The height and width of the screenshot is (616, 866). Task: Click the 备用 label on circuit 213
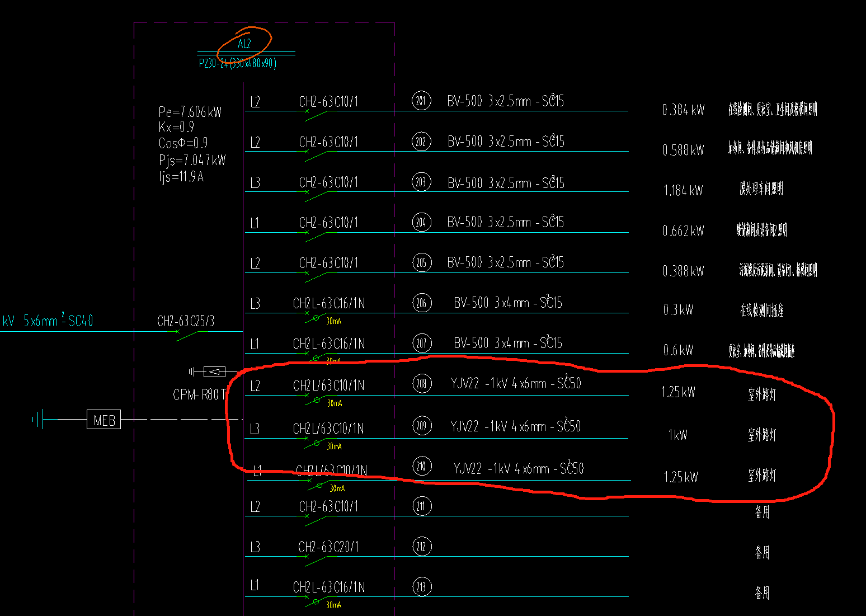[x=762, y=593]
